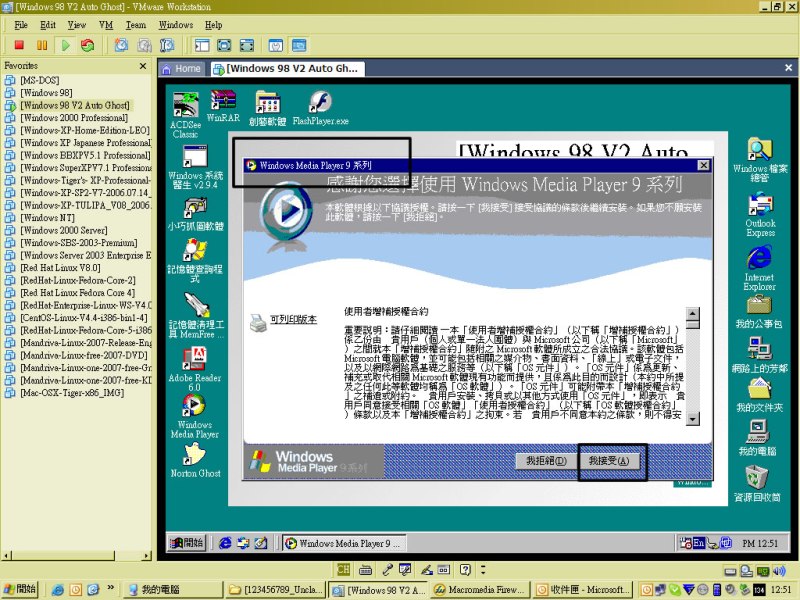Click the guest Start (開始) button
This screenshot has width=800, height=600.
click(187, 543)
